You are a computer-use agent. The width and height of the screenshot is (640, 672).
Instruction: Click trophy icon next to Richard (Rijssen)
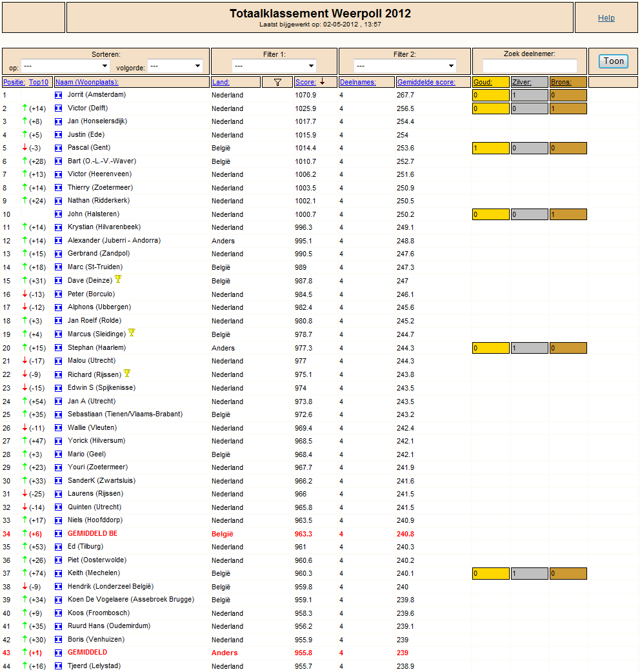point(127,373)
